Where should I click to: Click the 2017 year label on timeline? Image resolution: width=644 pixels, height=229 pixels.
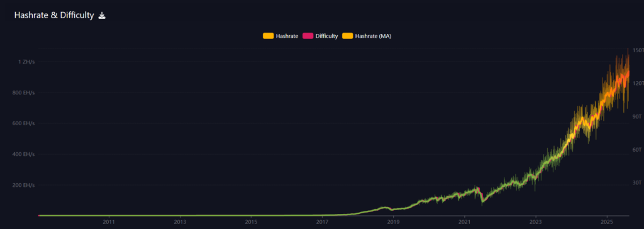tap(323, 222)
